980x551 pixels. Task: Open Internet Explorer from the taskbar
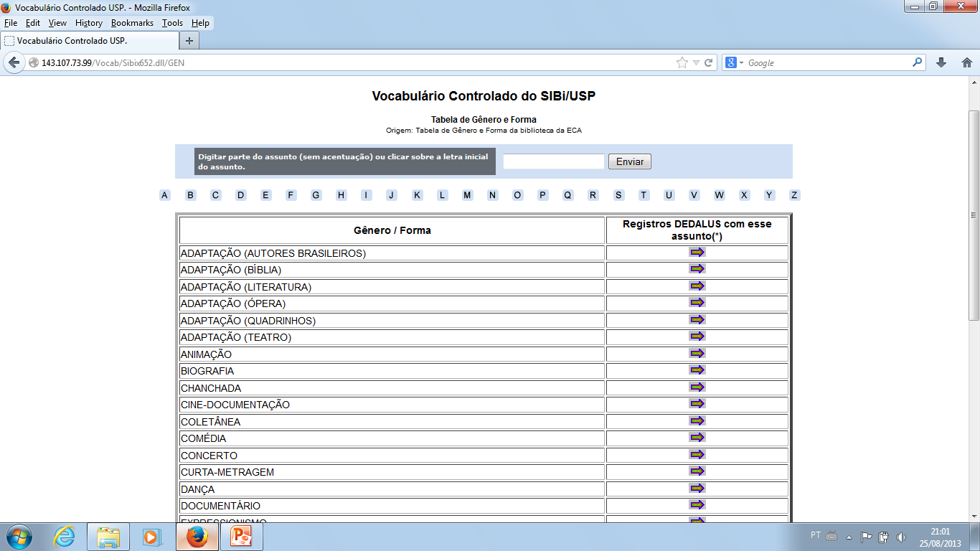[x=64, y=537]
